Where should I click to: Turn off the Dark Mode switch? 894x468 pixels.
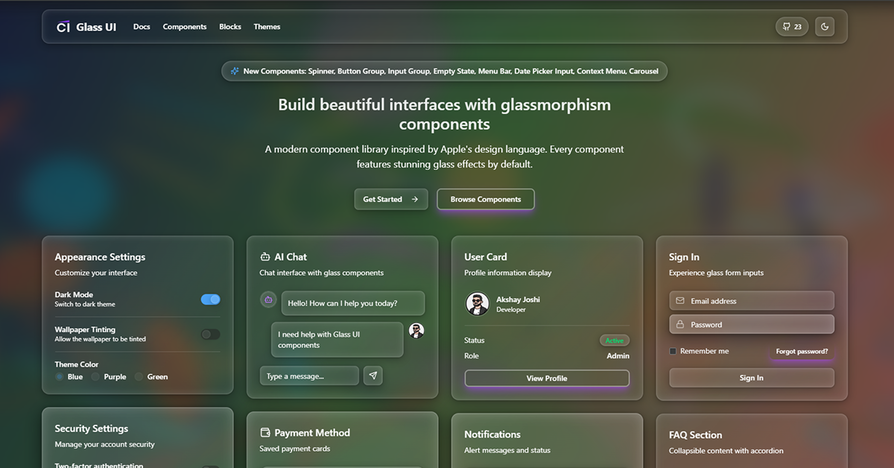click(x=210, y=299)
